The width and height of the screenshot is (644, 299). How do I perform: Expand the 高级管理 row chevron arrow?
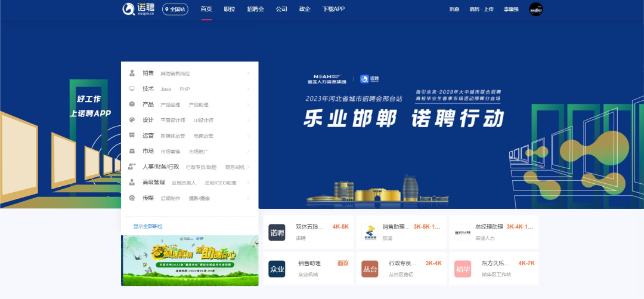pos(248,183)
